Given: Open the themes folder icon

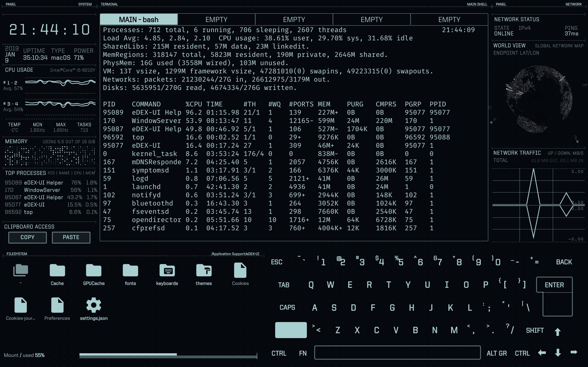Looking at the screenshot, I should tap(204, 270).
